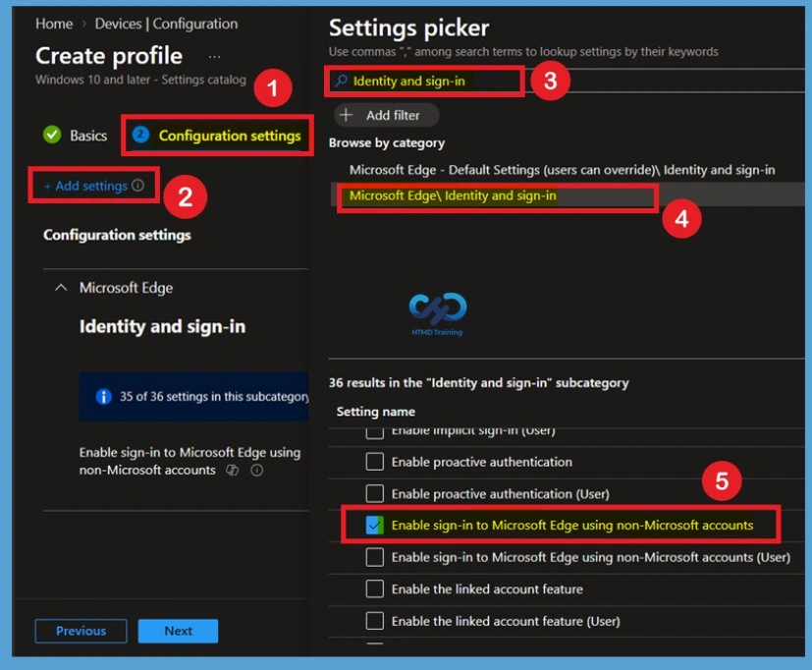812x670 pixels.
Task: Click Enable sign-in setting name in left panel
Action: 189,461
